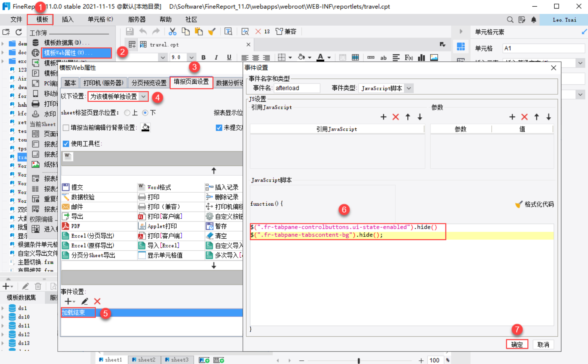Viewport: 588px width, 364px height.
Task: Add a referenced JavaScript with plus
Action: [384, 117]
